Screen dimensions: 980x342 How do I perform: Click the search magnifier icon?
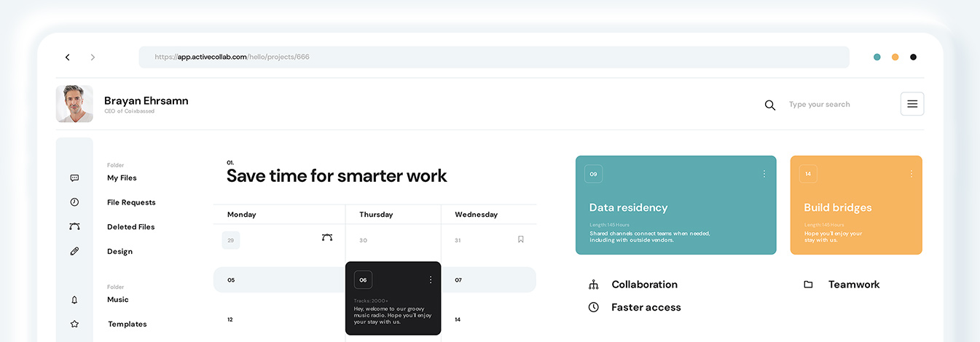pyautogui.click(x=769, y=105)
